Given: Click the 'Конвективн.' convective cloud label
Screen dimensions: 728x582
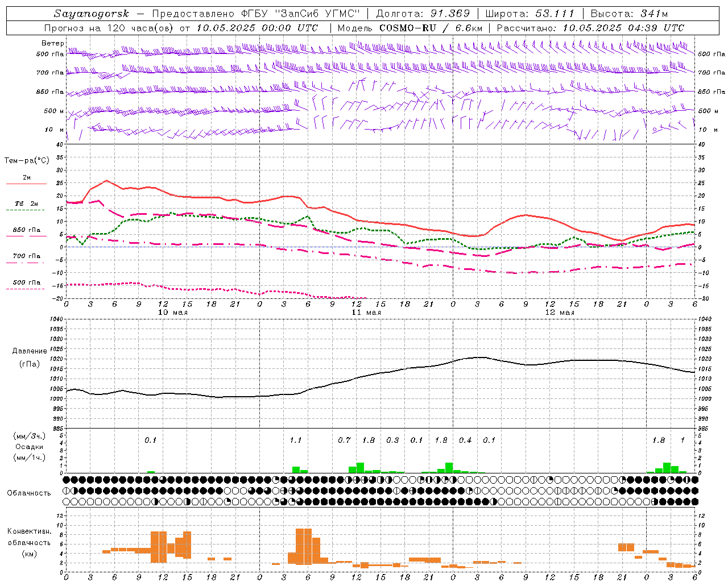Looking at the screenshot, I should (x=30, y=531).
